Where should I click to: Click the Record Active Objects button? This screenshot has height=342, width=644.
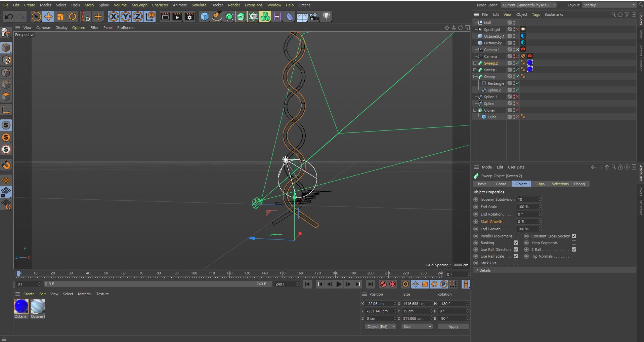[383, 284]
